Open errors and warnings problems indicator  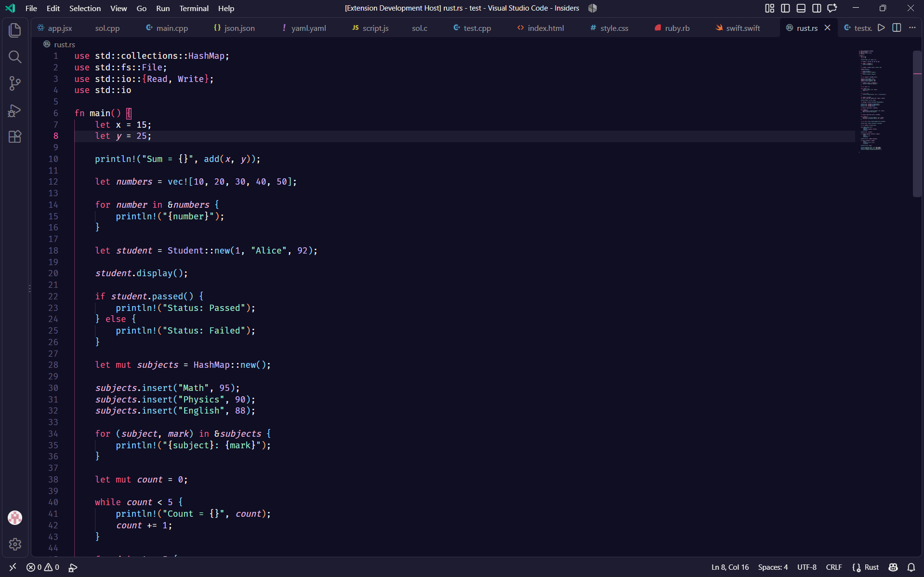click(43, 567)
